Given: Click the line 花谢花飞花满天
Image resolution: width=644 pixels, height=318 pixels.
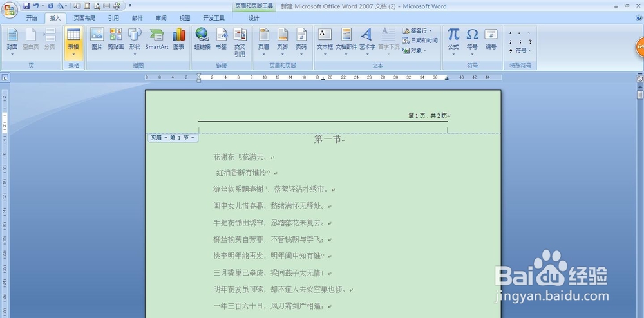Looking at the screenshot, I should 240,156.
